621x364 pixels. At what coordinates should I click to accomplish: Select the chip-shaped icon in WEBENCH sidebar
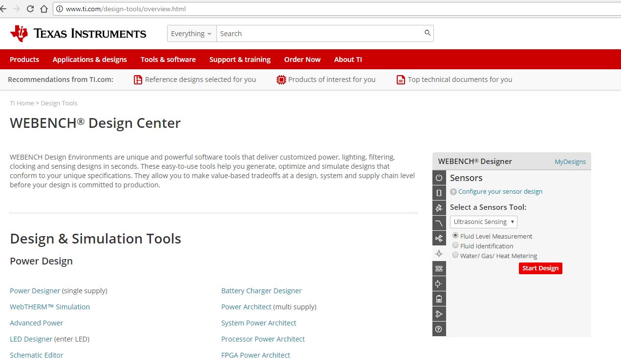click(x=439, y=193)
